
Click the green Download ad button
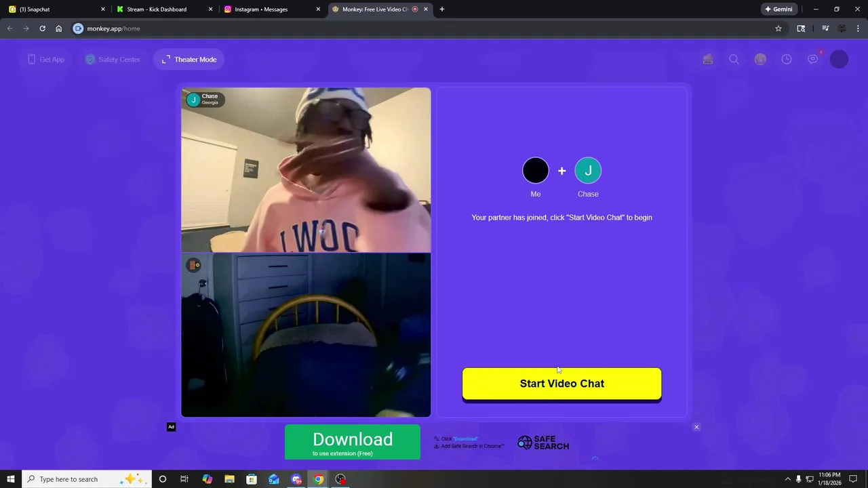click(x=353, y=442)
